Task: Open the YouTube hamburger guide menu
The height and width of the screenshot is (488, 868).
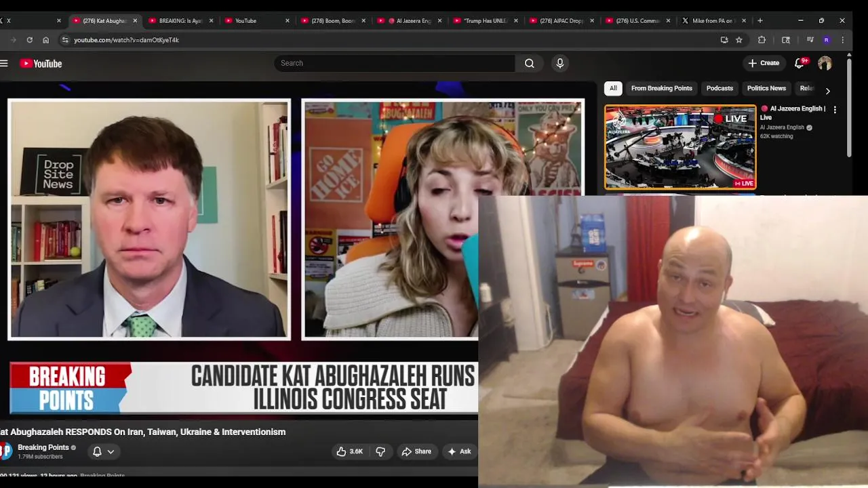Action: click(4, 63)
